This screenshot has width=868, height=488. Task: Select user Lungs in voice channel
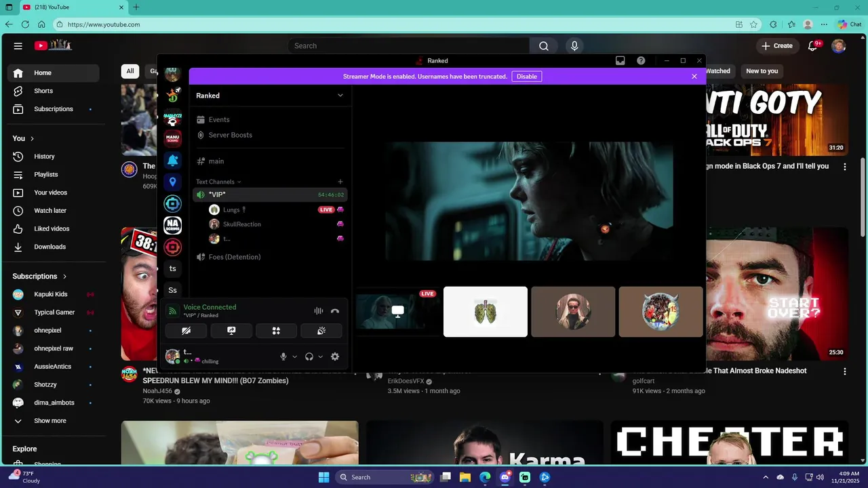pyautogui.click(x=231, y=210)
